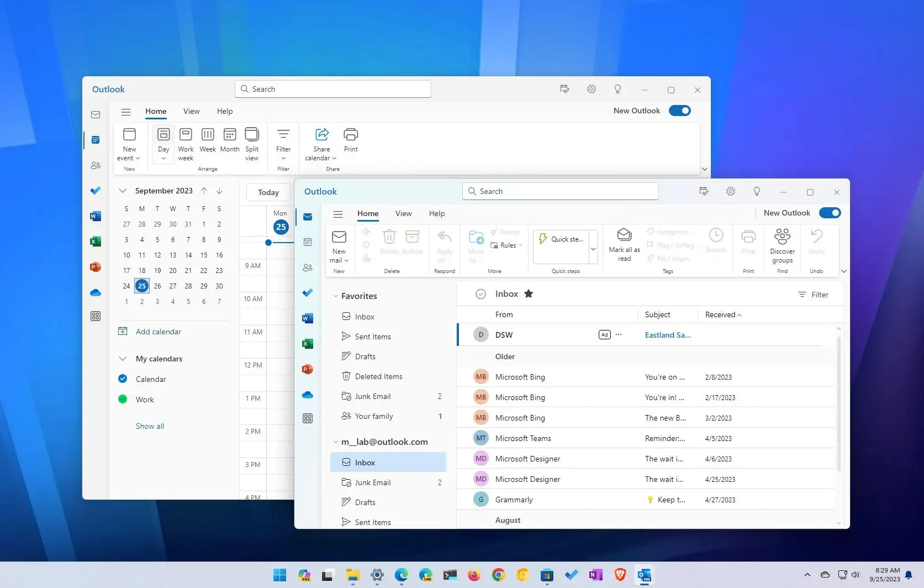Toggle New Outlook switch in front window
This screenshot has height=588, width=924.
pos(830,213)
